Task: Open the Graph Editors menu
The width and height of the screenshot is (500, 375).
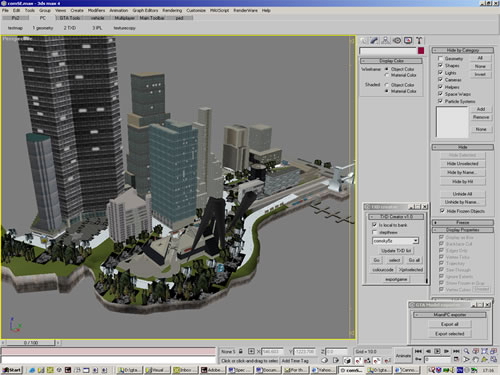Action: pos(145,10)
